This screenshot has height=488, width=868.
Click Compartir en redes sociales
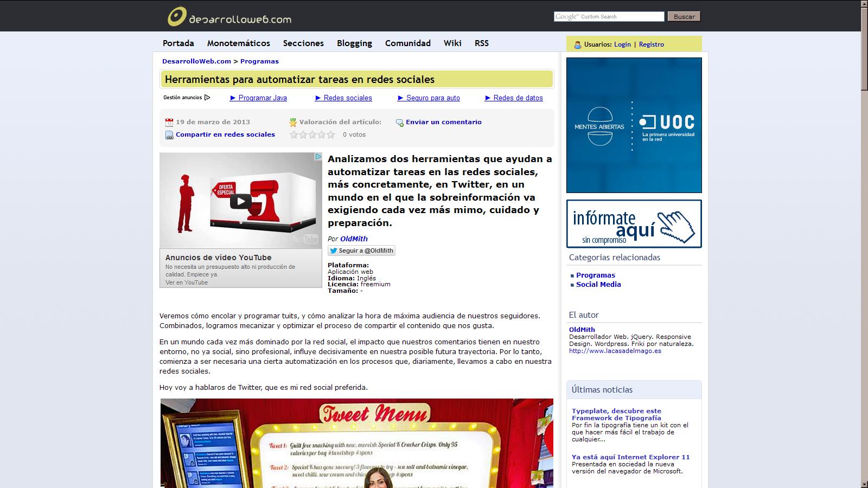tap(225, 134)
